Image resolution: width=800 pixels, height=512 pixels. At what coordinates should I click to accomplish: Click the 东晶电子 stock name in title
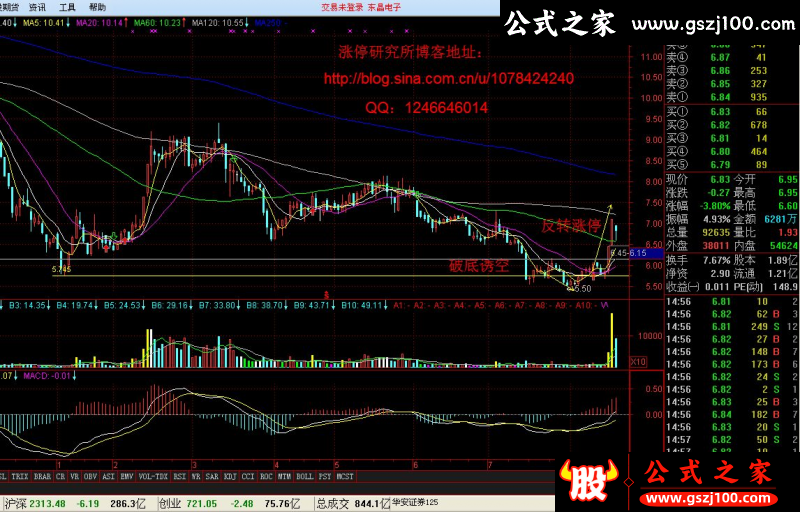coord(385,7)
